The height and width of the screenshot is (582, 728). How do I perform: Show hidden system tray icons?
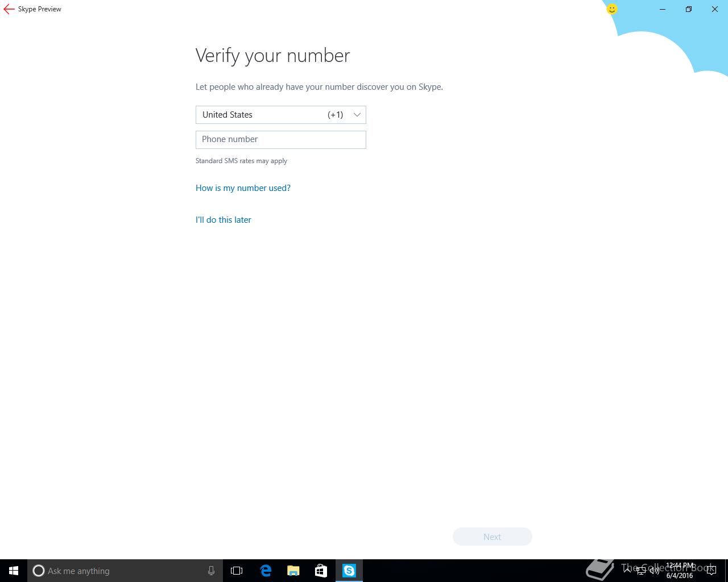(x=627, y=571)
